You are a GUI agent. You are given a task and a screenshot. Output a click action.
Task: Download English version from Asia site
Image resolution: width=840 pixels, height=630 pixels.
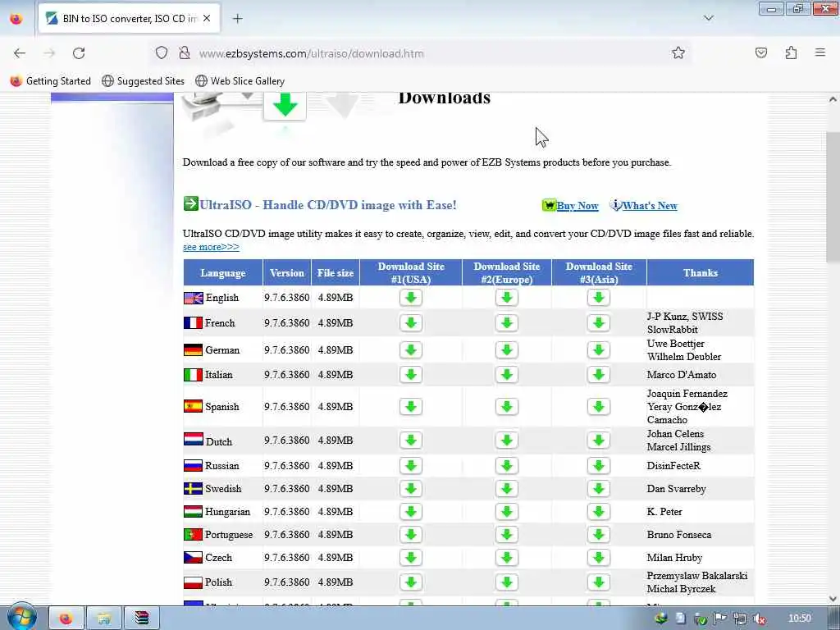pyautogui.click(x=598, y=298)
